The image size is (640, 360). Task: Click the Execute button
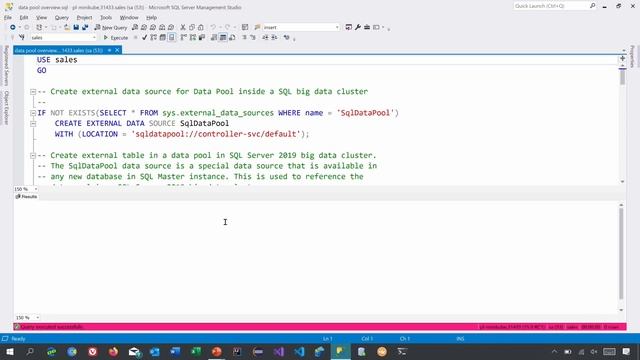pyautogui.click(x=116, y=38)
